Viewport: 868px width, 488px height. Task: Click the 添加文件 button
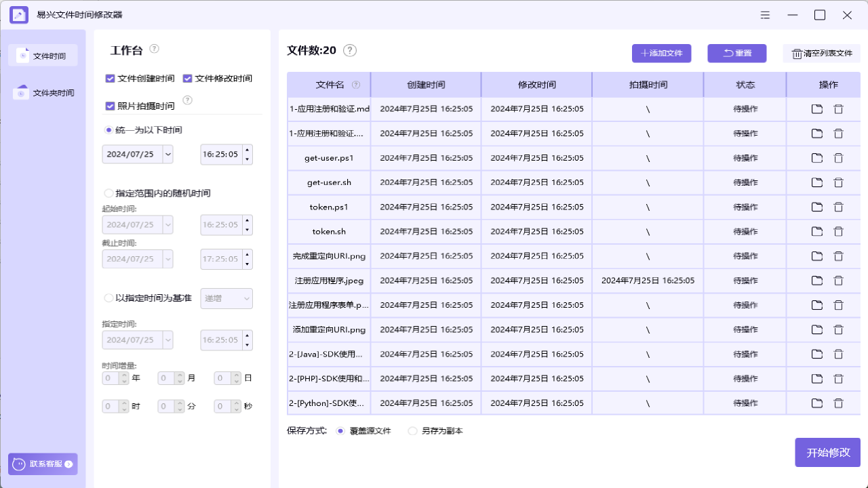[661, 53]
